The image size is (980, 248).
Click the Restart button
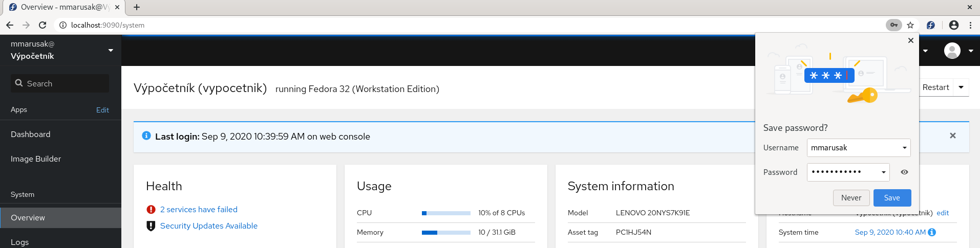[x=936, y=87]
